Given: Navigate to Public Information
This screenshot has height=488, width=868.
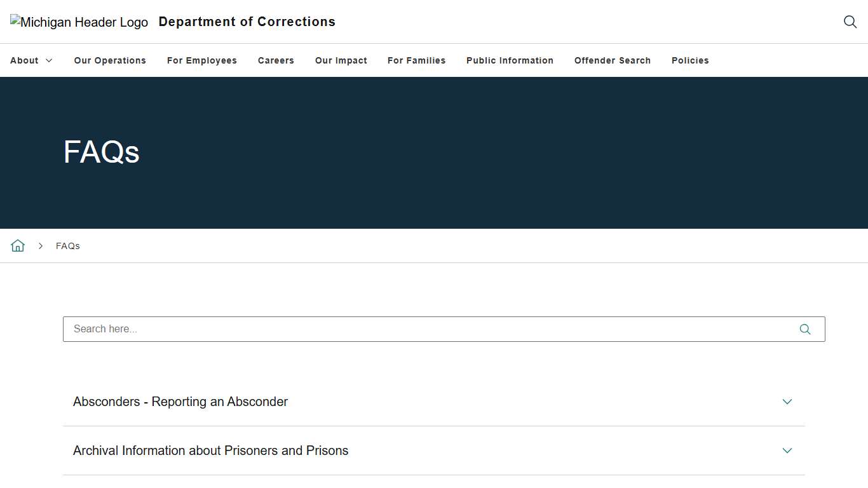Looking at the screenshot, I should [x=510, y=60].
